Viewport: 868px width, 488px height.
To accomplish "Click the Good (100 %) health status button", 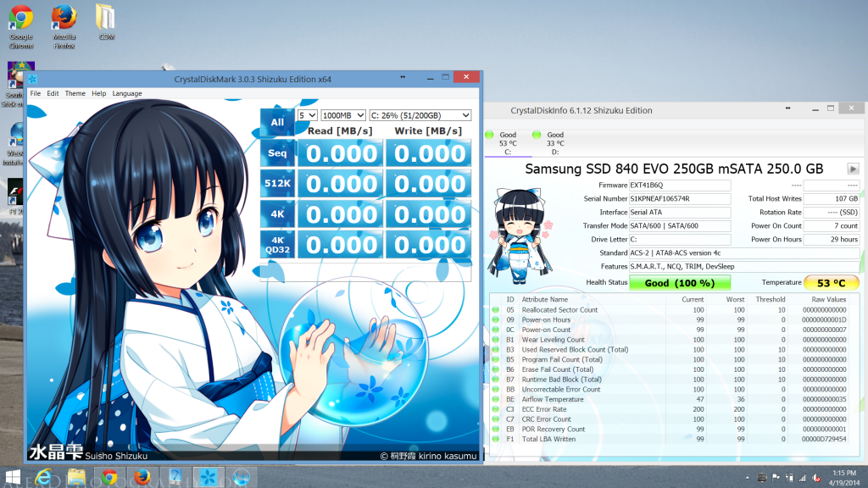I will coord(680,283).
